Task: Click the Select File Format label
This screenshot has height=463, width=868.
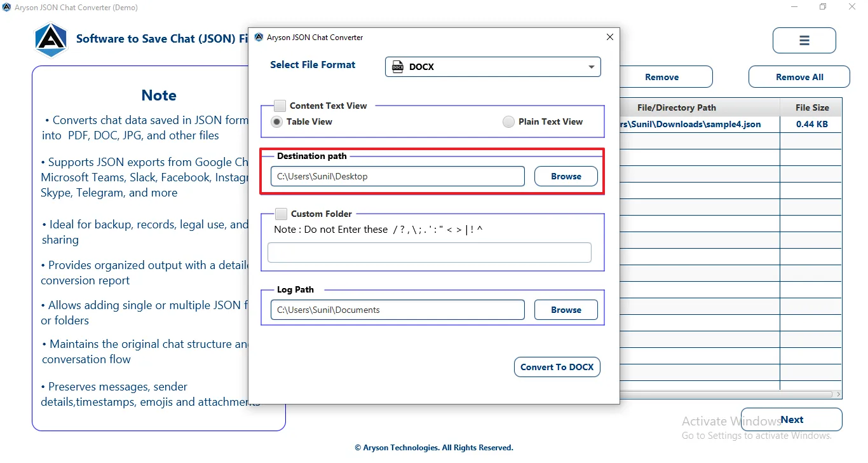Action: (313, 65)
